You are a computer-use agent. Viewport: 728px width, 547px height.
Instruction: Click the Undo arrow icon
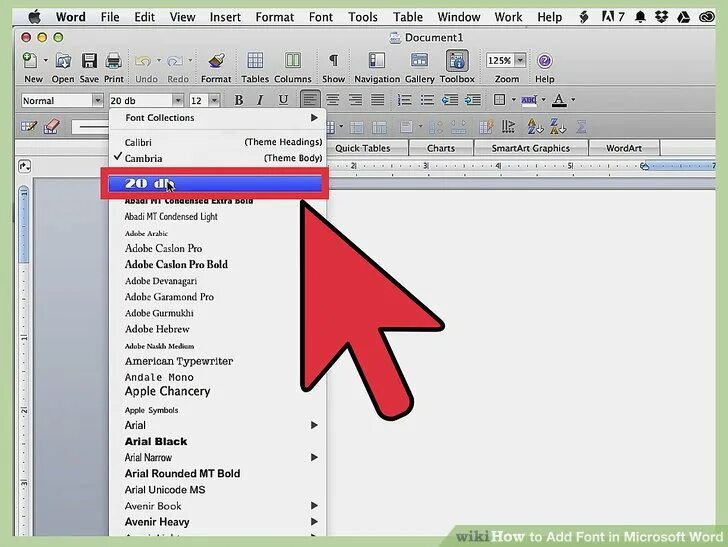pyautogui.click(x=143, y=61)
